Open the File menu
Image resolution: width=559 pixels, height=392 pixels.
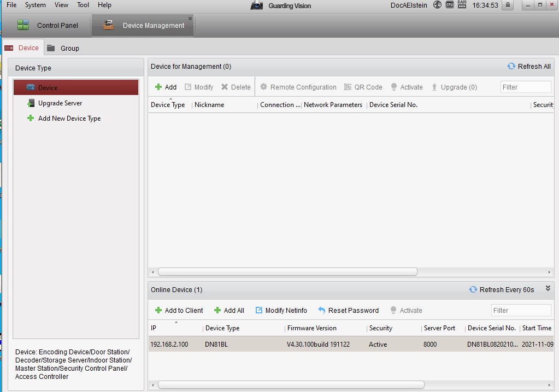(11, 5)
